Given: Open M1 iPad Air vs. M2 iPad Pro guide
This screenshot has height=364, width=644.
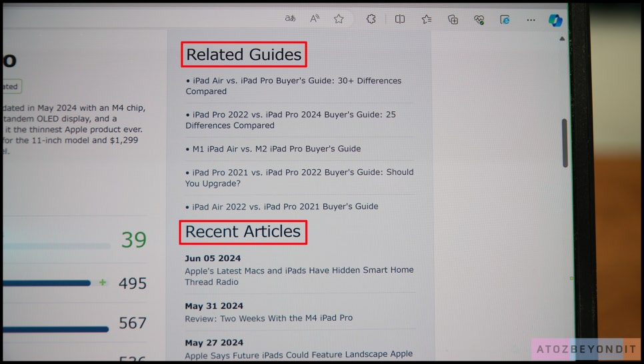Looking at the screenshot, I should (x=277, y=149).
